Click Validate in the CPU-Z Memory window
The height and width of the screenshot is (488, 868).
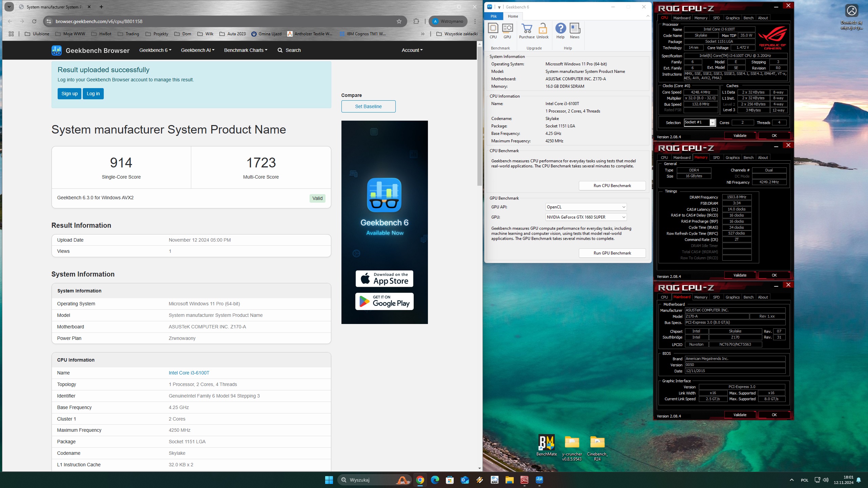point(740,275)
